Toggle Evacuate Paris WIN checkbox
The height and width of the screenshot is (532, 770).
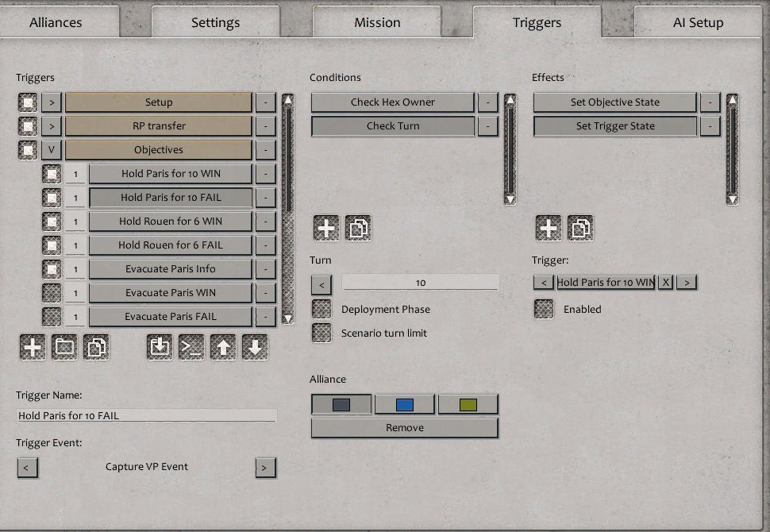tap(52, 293)
